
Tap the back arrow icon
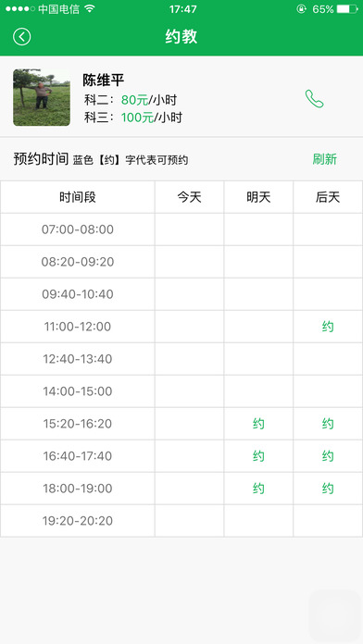tap(22, 37)
